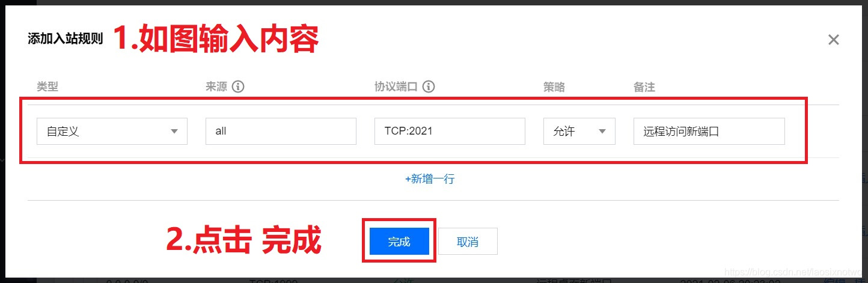This screenshot has height=283, width=868.
Task: Click the 类型 column header label
Action: (47, 87)
